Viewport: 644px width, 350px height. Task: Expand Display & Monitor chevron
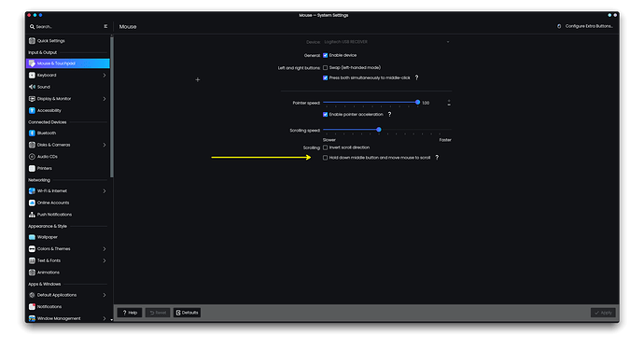click(105, 99)
